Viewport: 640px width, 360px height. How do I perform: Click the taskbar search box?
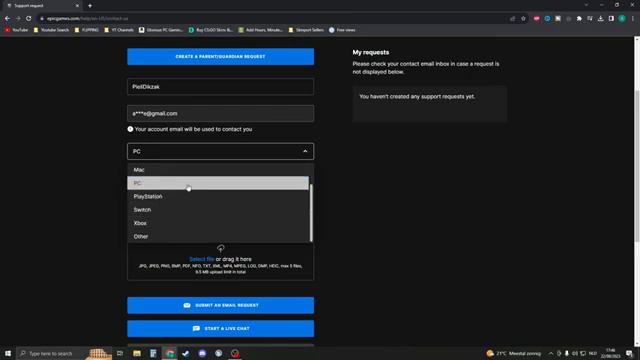[x=65, y=353]
